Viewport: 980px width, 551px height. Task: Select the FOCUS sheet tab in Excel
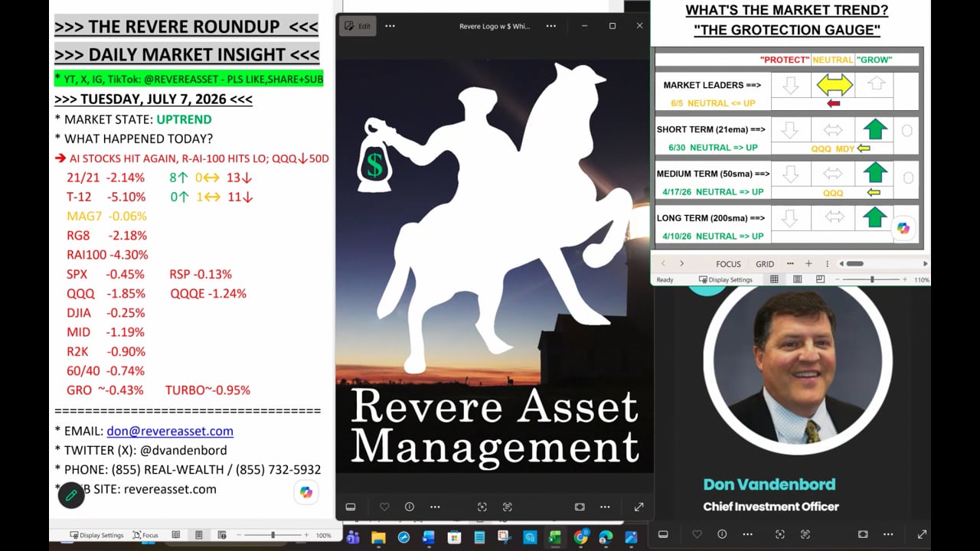[x=728, y=264]
